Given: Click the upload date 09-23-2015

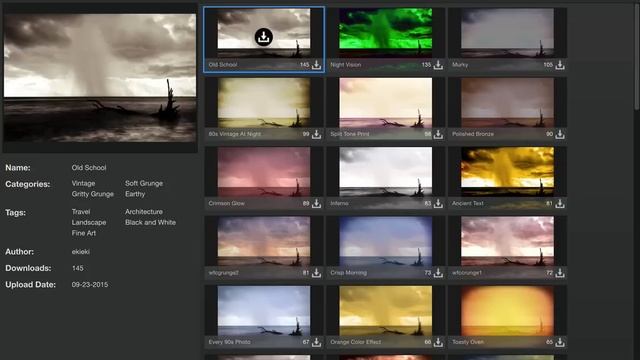Looking at the screenshot, I should coord(90,284).
